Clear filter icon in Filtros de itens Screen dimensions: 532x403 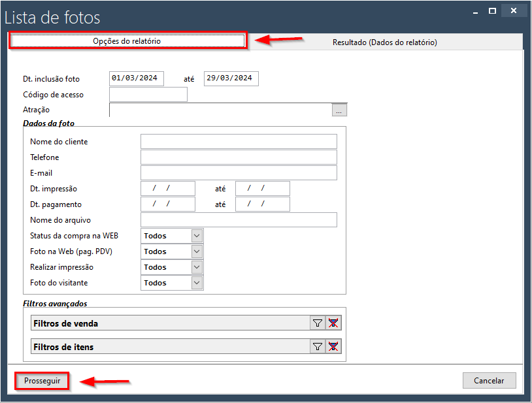pos(334,347)
